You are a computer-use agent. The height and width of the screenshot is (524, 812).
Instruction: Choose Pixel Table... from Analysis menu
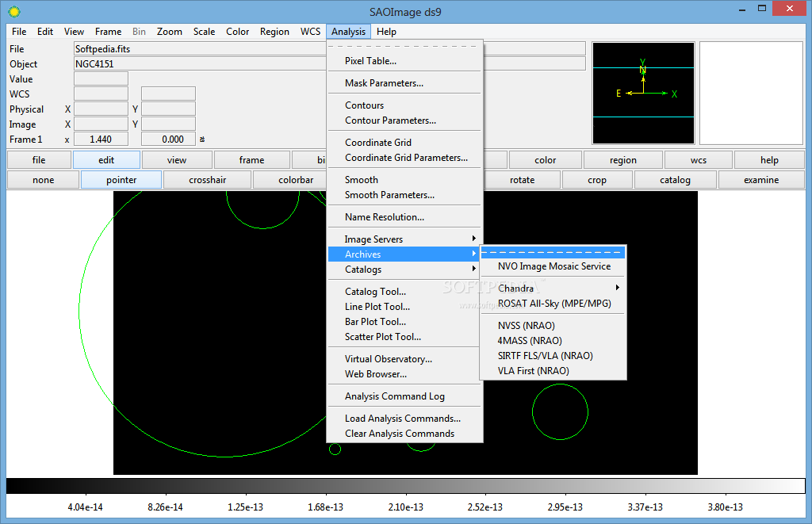(x=405, y=60)
